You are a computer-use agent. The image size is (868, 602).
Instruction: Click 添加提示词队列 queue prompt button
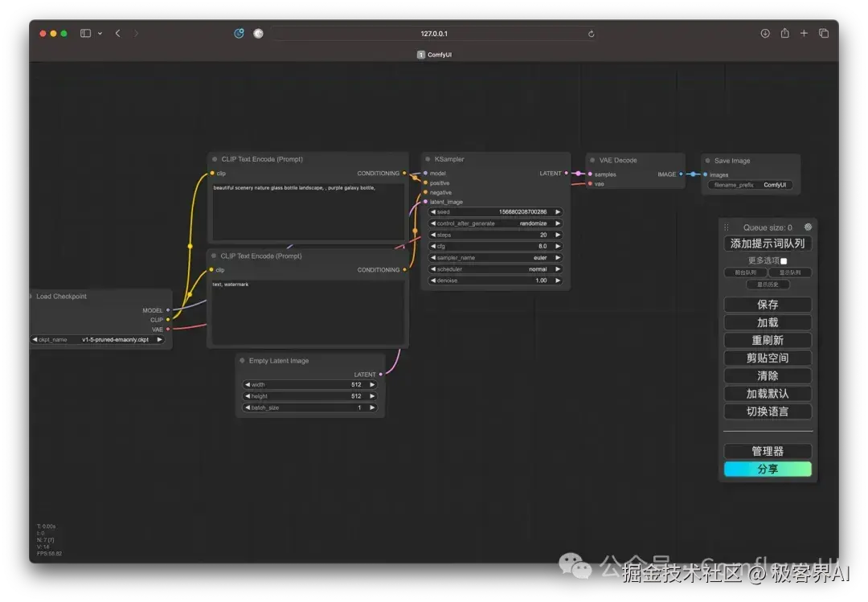768,244
